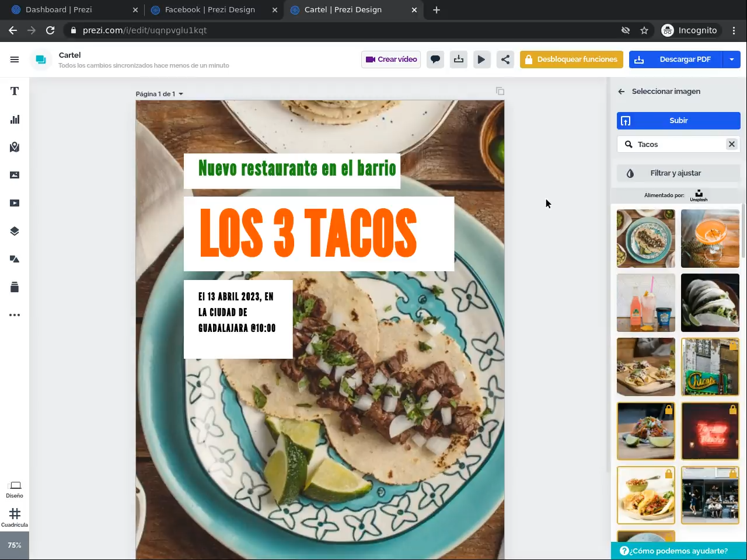Select the orange cocktail image thumbnail

pyautogui.click(x=710, y=239)
